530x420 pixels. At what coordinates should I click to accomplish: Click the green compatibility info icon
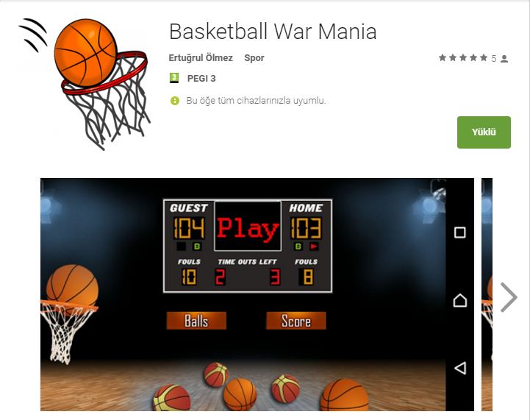175,101
